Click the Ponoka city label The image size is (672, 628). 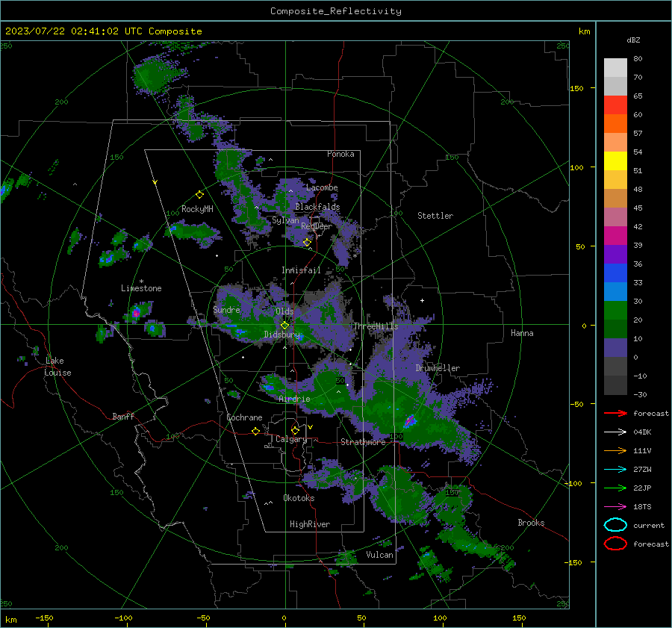click(340, 154)
